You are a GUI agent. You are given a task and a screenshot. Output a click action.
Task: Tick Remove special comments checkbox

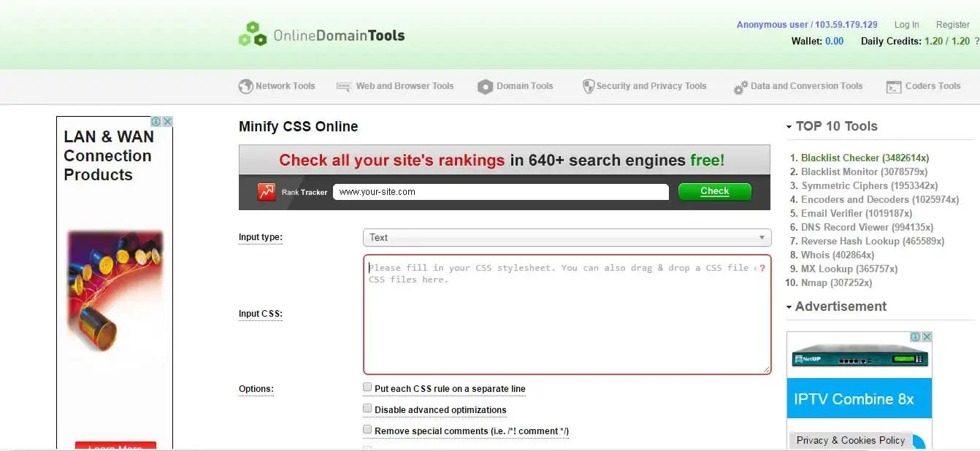tap(367, 430)
